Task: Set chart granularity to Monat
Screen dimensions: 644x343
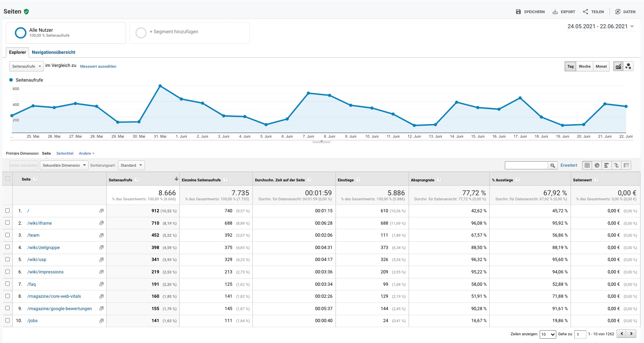Action: point(601,66)
